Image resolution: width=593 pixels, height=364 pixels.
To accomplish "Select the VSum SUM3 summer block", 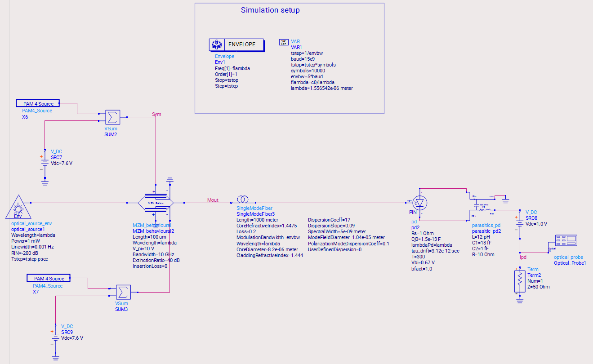I will tap(123, 292).
